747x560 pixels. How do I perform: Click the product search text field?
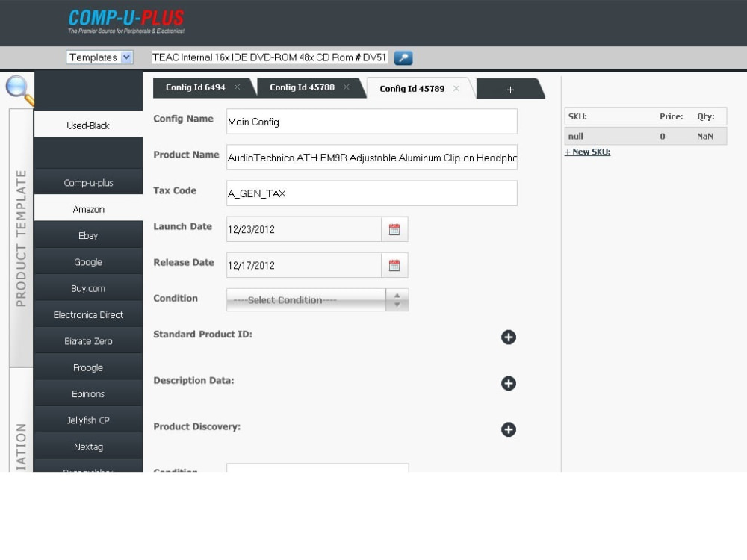(269, 57)
